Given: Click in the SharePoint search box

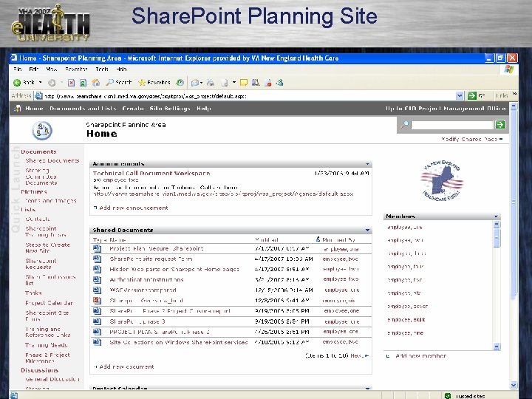Looking at the screenshot, I should tap(452, 125).
